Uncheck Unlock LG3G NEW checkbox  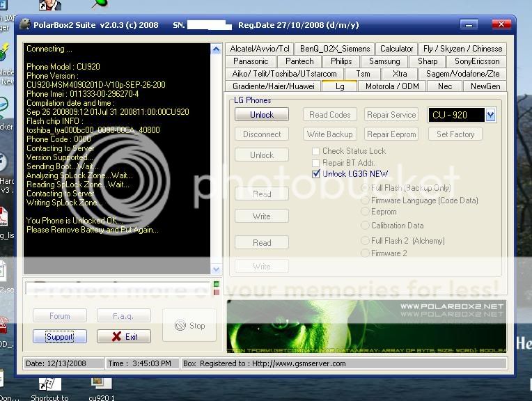tap(316, 174)
